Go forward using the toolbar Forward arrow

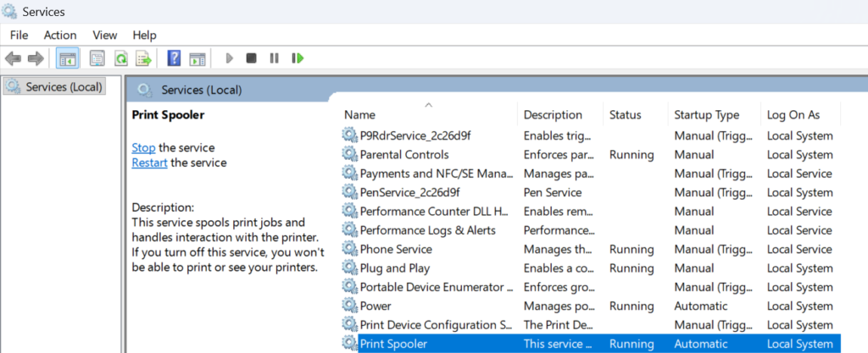click(36, 58)
